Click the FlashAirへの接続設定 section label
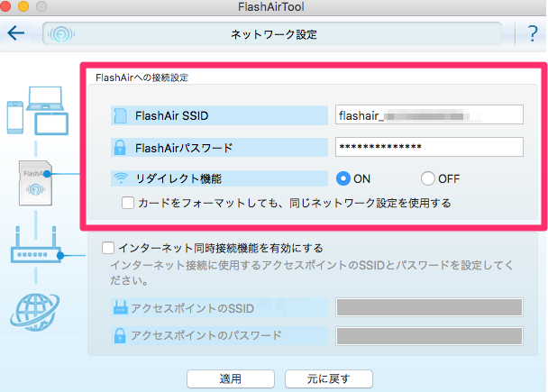Screen dimensions: 548x392 pos(142,77)
